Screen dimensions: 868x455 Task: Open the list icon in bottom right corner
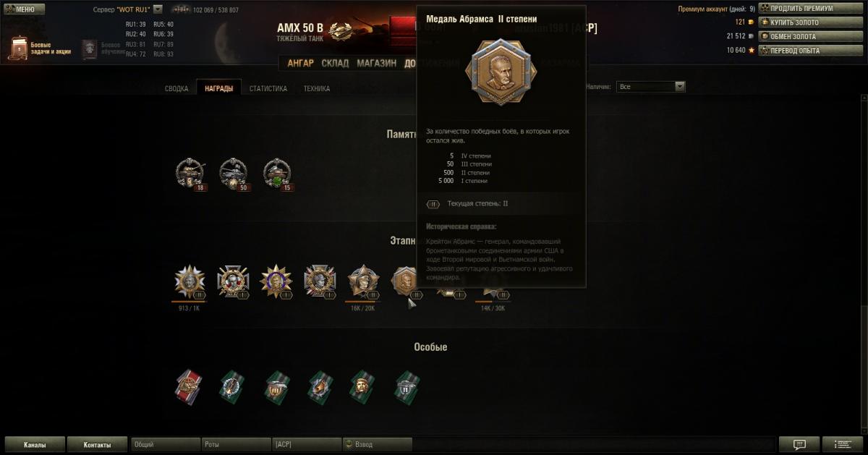point(843,444)
